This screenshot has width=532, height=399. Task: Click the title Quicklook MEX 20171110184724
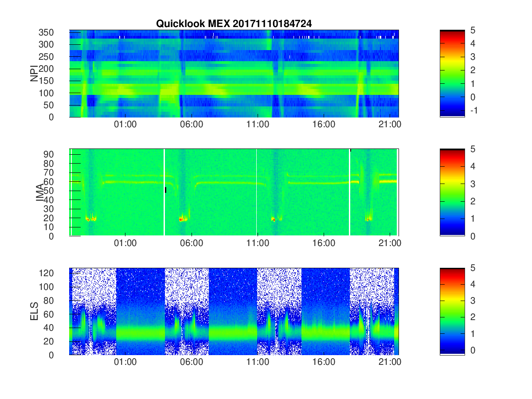(234, 24)
